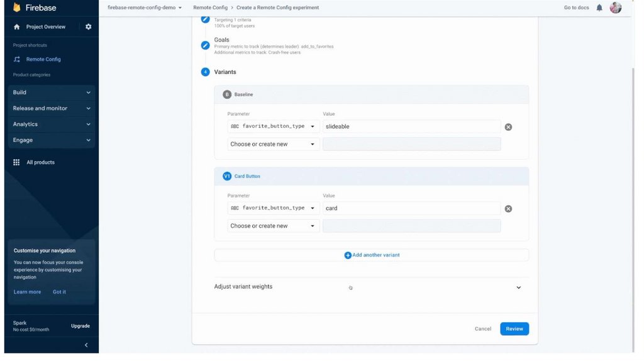This screenshot has height=361, width=644.
Task: Expand the Release and monitor section
Action: (52, 108)
